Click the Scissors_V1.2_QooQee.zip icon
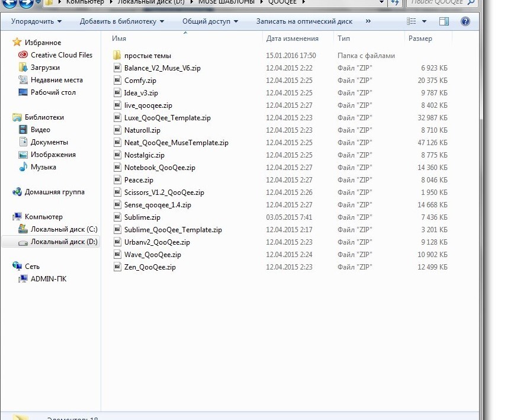 [x=117, y=193]
